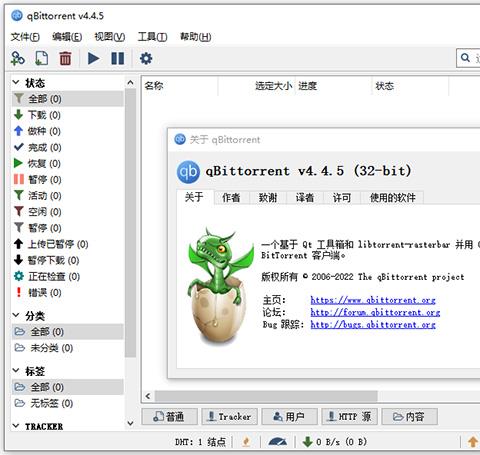
Task: Click the DHT: 1 结点 status text
Action: 200,442
